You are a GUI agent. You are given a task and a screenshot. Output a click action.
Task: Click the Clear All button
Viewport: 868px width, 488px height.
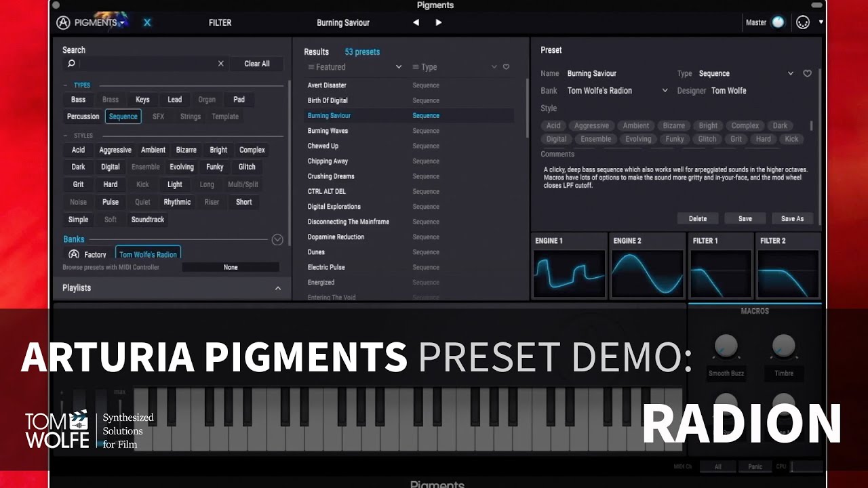[x=257, y=64]
